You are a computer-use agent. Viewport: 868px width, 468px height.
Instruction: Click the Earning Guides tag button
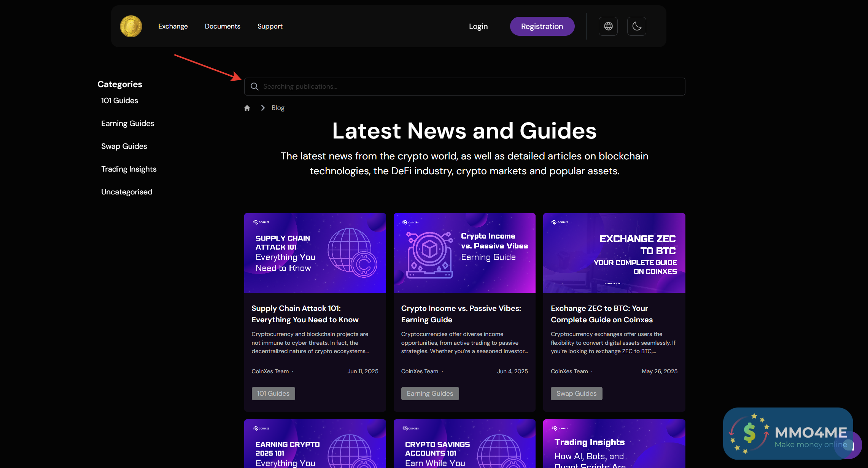430,393
